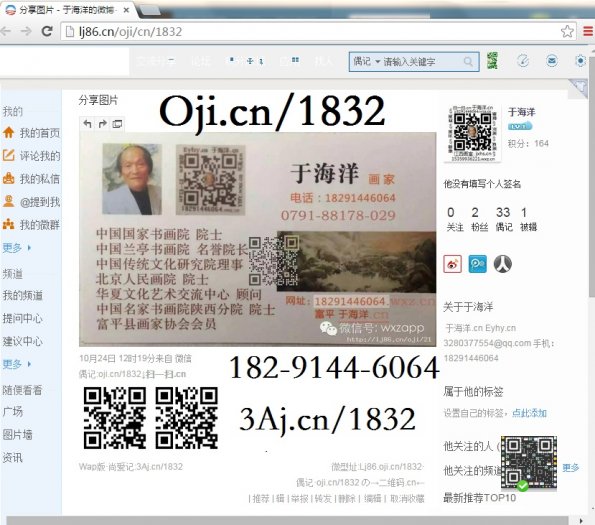Click the 举报 action link

click(299, 498)
